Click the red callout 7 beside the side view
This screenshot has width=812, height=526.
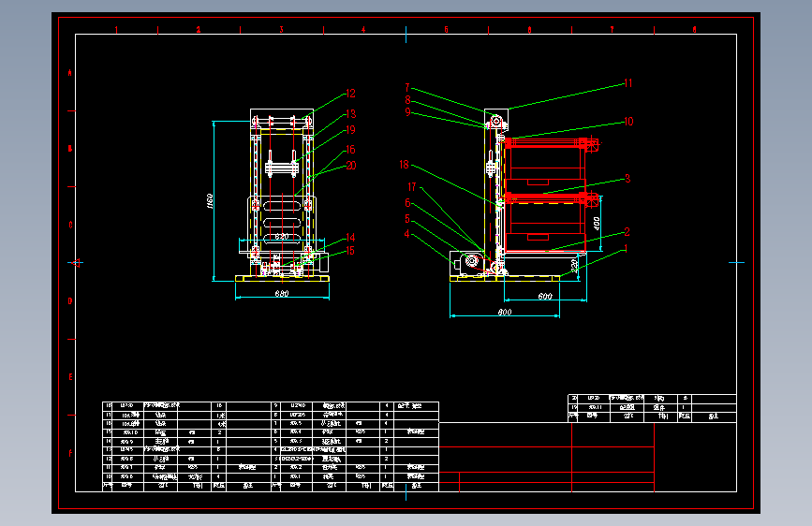click(x=407, y=88)
